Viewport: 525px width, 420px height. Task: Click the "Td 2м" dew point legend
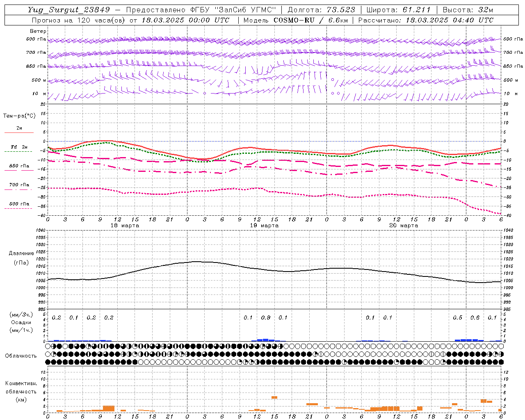tap(19, 147)
